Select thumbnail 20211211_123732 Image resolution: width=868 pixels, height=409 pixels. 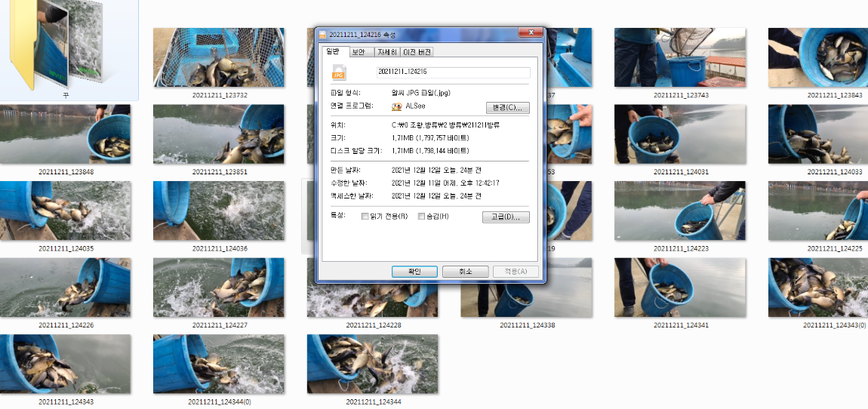219,57
